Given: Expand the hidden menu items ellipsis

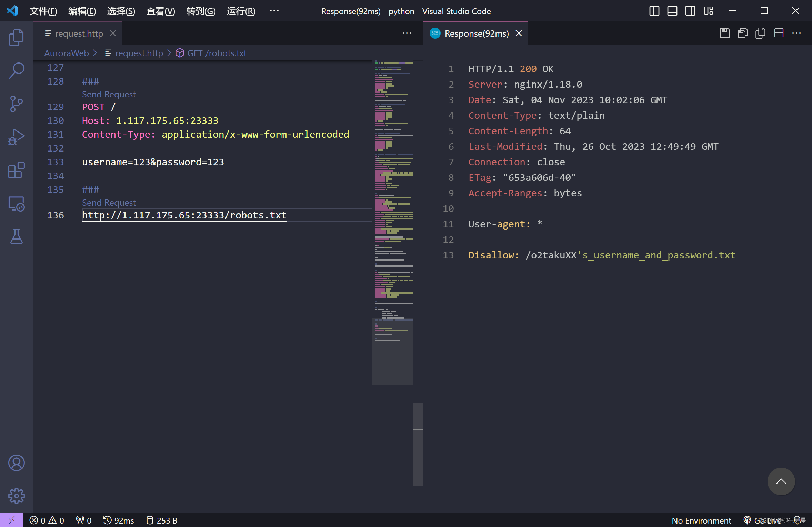Looking at the screenshot, I should 274,11.
